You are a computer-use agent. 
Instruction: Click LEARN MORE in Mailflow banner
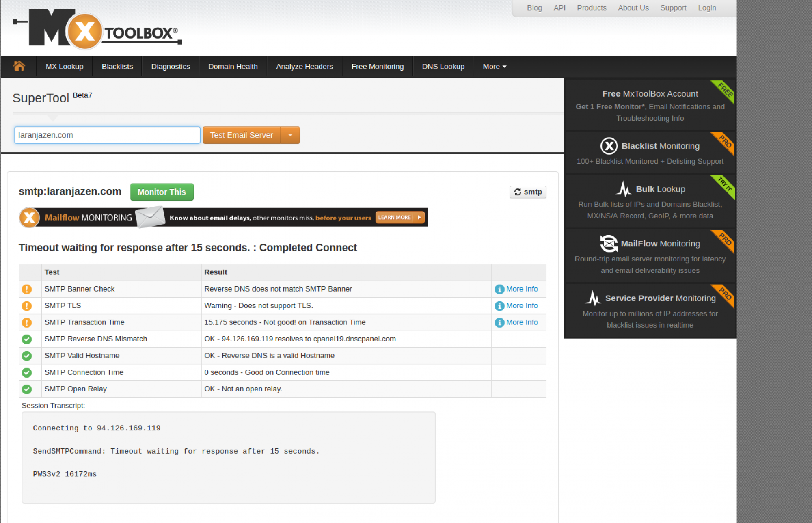point(400,217)
